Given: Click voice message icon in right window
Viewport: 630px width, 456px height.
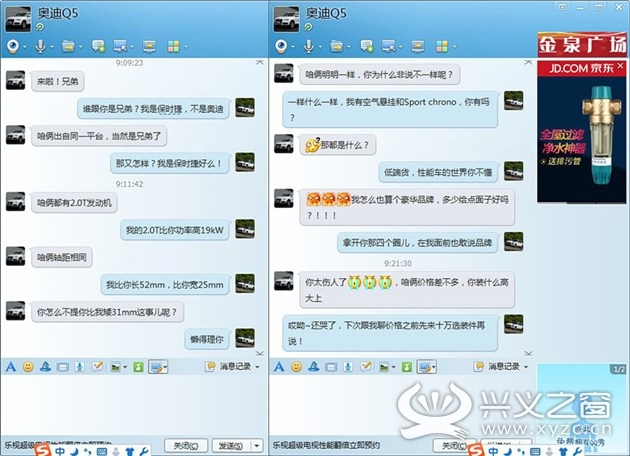Looking at the screenshot, I should pyautogui.click(x=348, y=366).
